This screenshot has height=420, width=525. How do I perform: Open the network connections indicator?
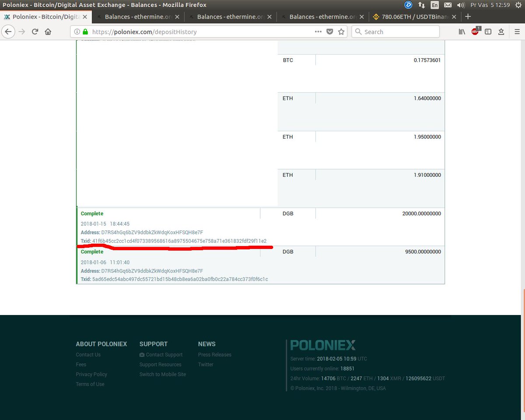coord(421,5)
